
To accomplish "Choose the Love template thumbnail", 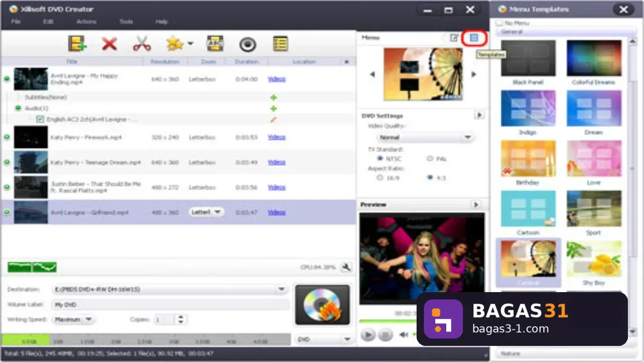I will (x=594, y=158).
